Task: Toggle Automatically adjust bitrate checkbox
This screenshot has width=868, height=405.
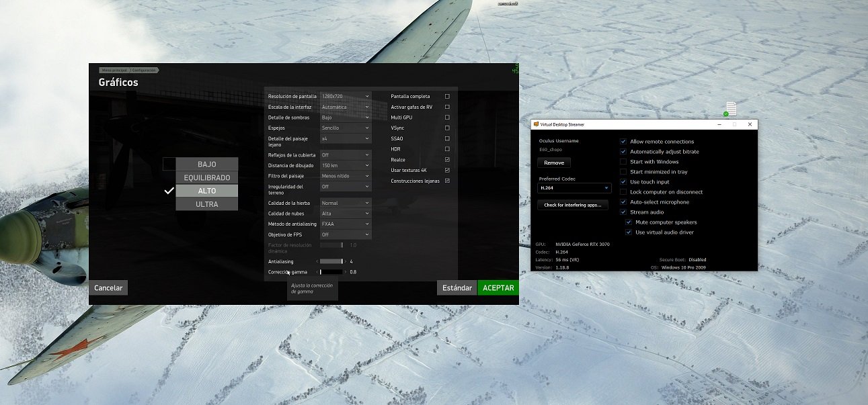Action: point(623,152)
